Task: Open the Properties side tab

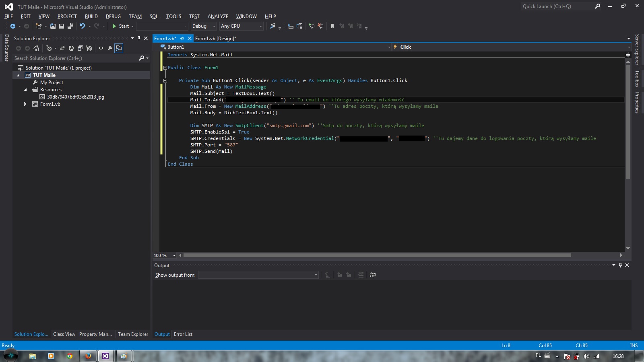Action: (x=637, y=103)
